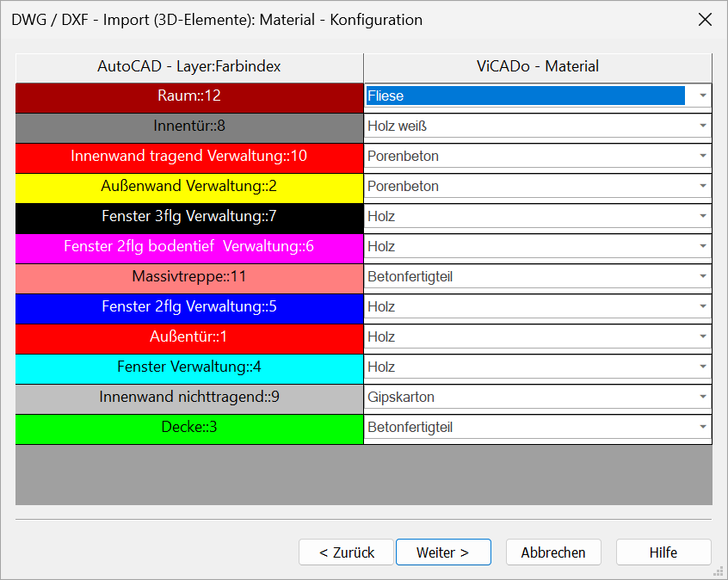Open the material dropdown for Fenster 2flg Verwaltung::5
Screen dimensions: 728x580
click(x=702, y=306)
